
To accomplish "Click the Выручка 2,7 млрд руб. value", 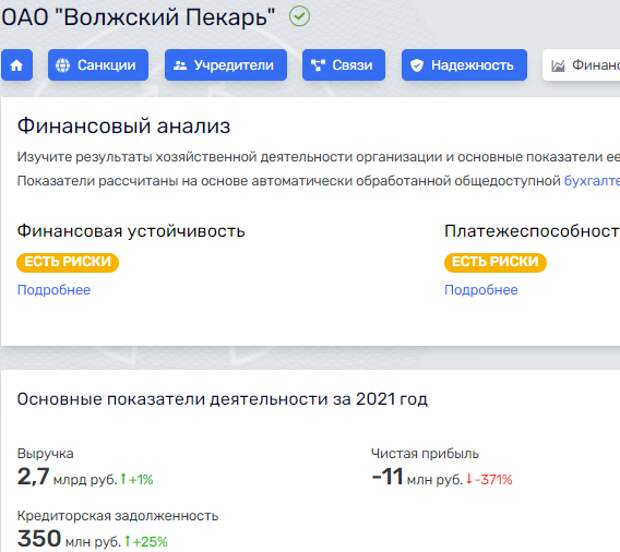I will pos(67,477).
